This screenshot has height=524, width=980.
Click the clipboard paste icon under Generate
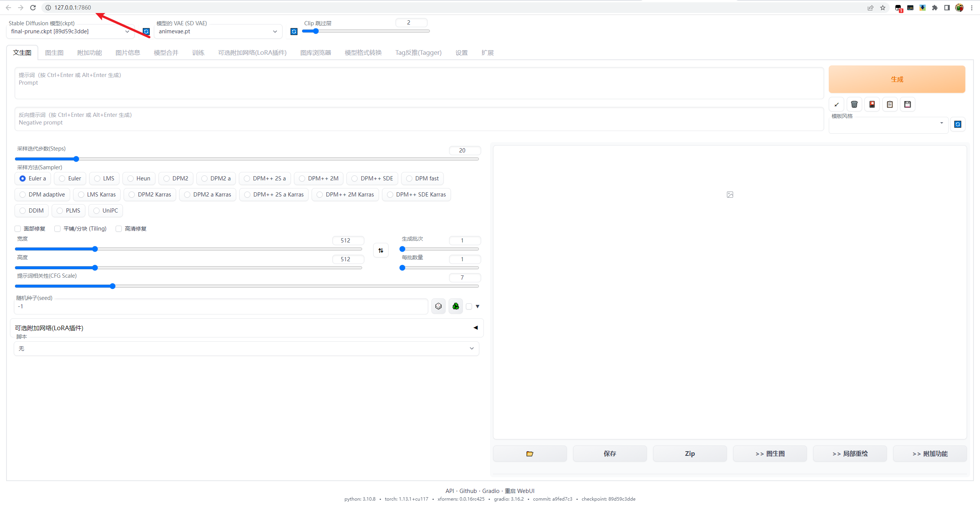(890, 104)
